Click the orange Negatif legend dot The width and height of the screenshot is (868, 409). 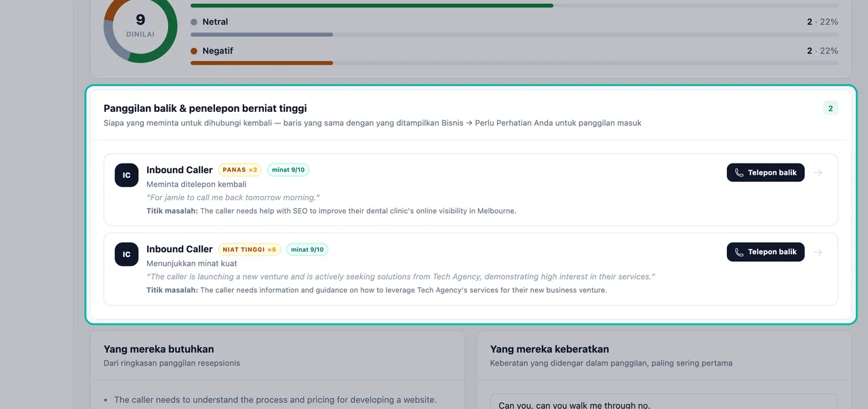point(194,51)
